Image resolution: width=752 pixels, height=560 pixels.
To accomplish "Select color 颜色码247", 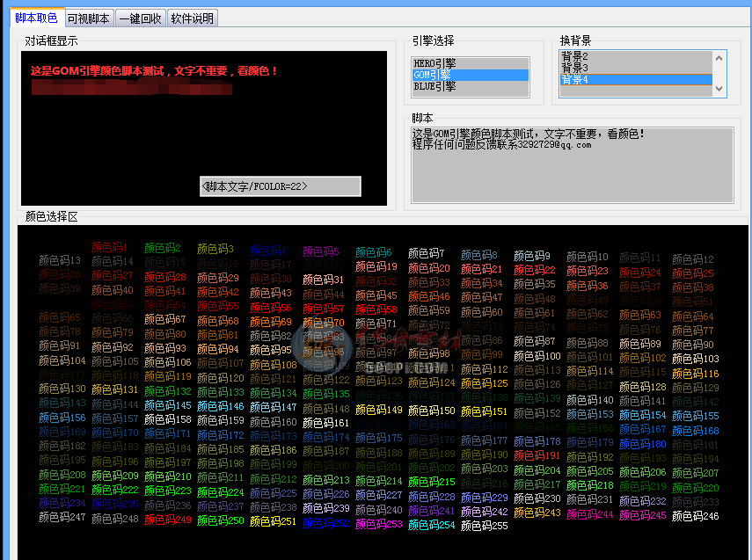I will 62,517.
